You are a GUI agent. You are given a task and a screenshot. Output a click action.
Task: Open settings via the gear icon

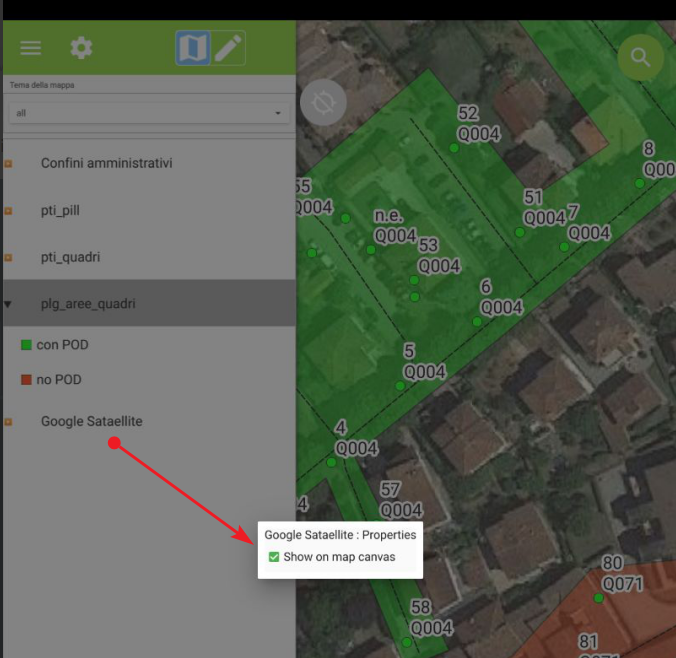pyautogui.click(x=81, y=48)
